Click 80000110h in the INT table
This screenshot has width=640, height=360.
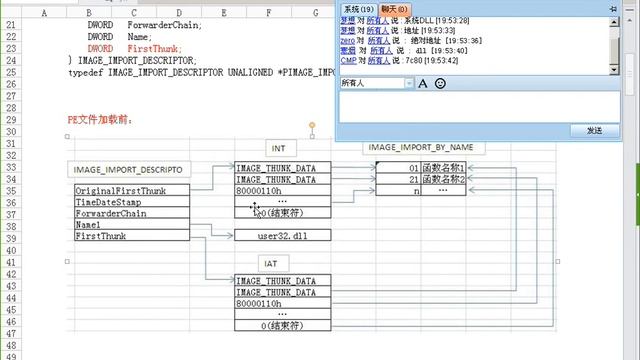[x=282, y=191]
